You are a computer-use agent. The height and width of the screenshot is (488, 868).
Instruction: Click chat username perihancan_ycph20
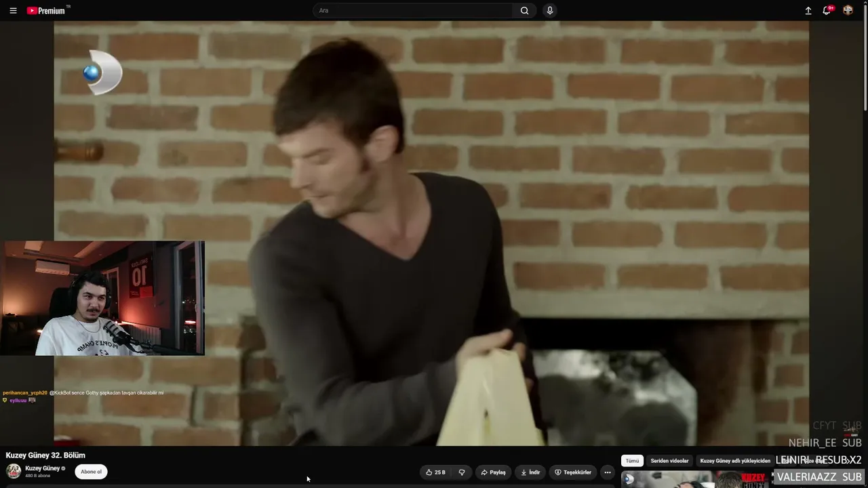tap(25, 393)
